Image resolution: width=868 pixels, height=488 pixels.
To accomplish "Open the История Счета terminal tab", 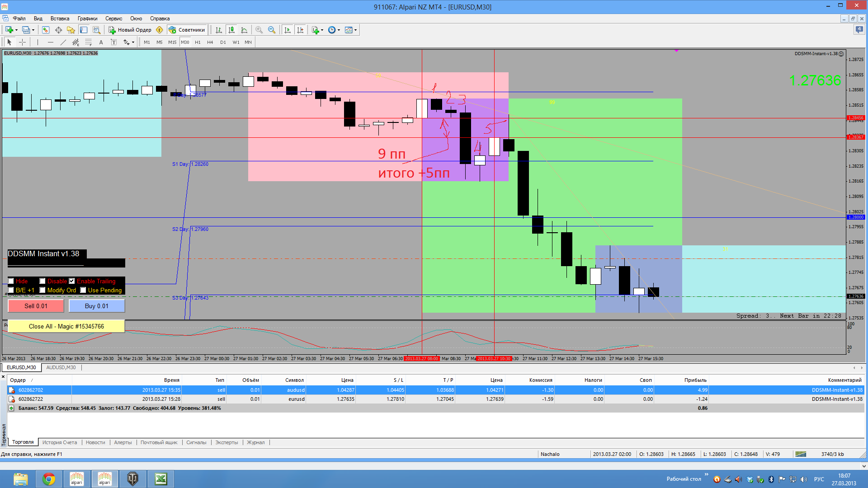I will tap(60, 442).
